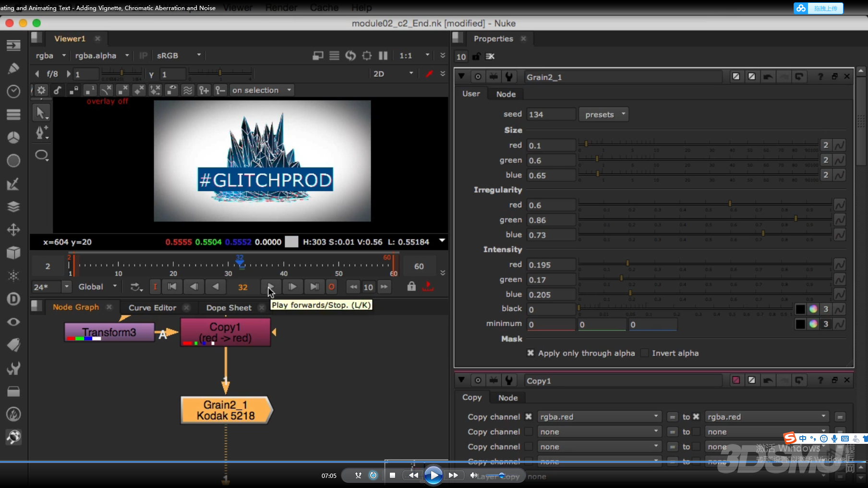
Task: Click the viewer settings gear icon
Action: tap(41, 90)
